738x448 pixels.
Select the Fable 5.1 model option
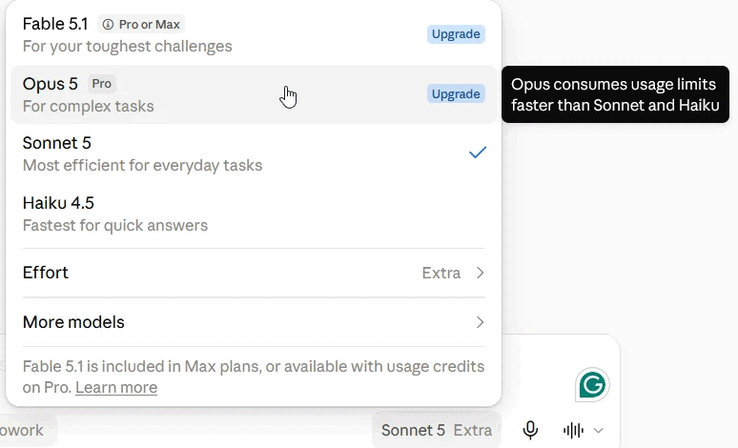click(x=254, y=34)
